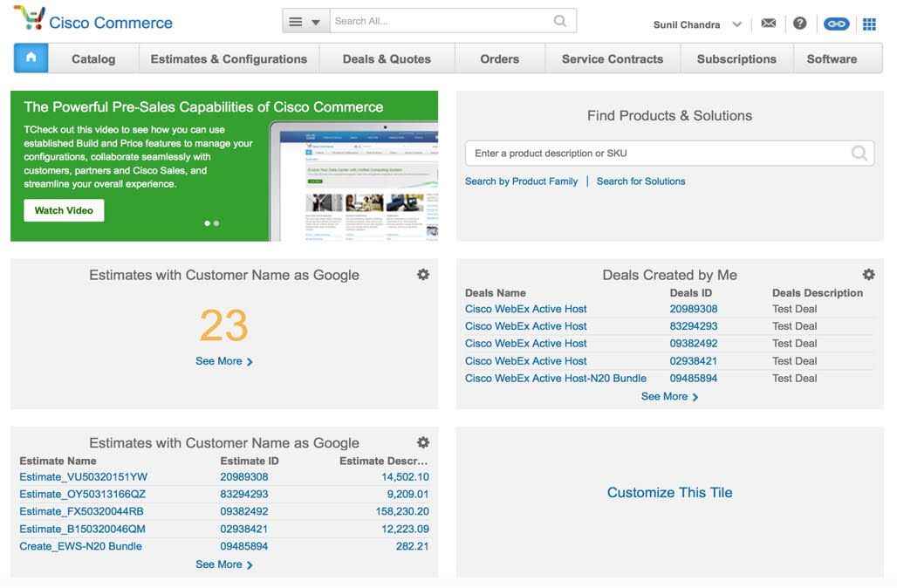Open the apps grid icon
The image size is (897, 588).
tap(869, 24)
